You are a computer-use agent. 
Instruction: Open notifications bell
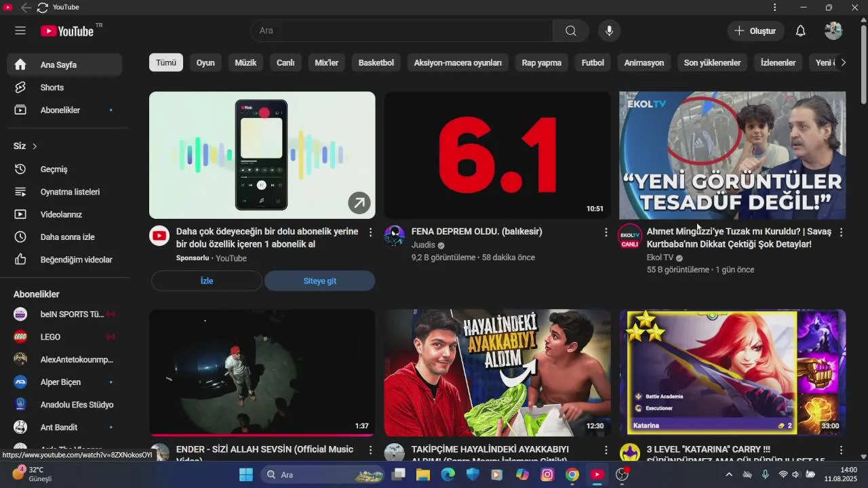(800, 30)
